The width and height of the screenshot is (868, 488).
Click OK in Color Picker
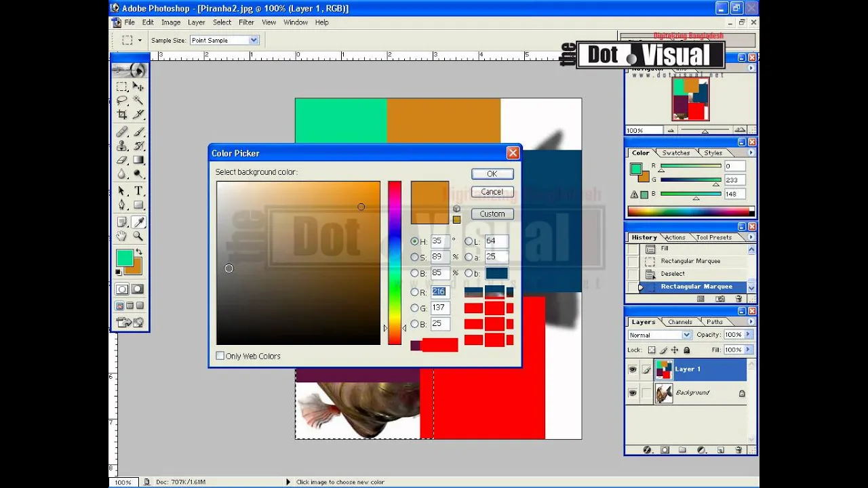(492, 174)
